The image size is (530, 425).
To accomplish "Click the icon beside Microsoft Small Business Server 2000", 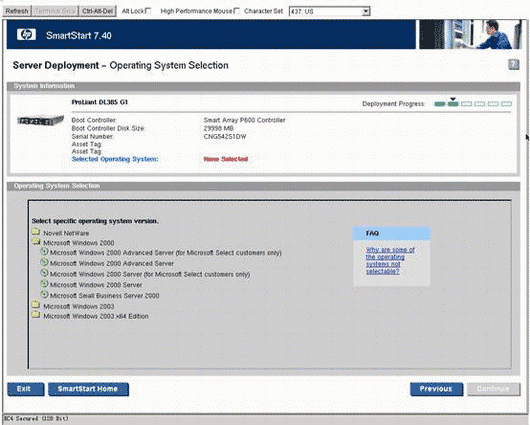I will pos(44,294).
